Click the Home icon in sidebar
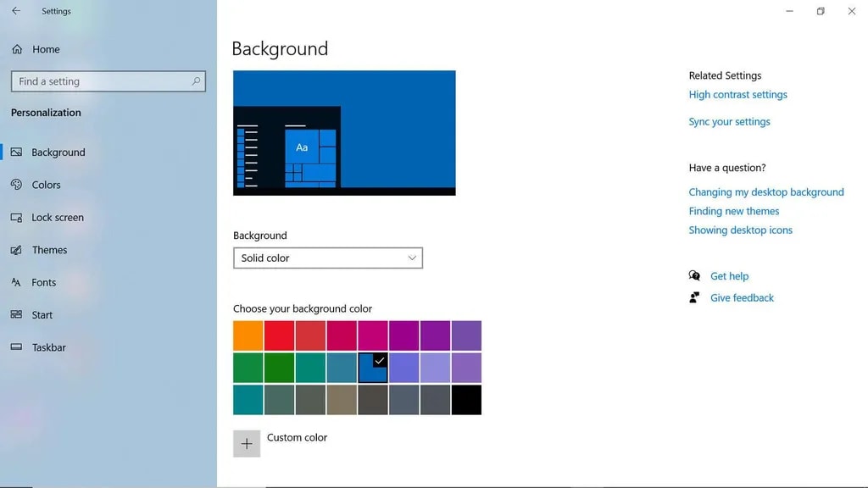This screenshot has height=488, width=868. pos(17,49)
